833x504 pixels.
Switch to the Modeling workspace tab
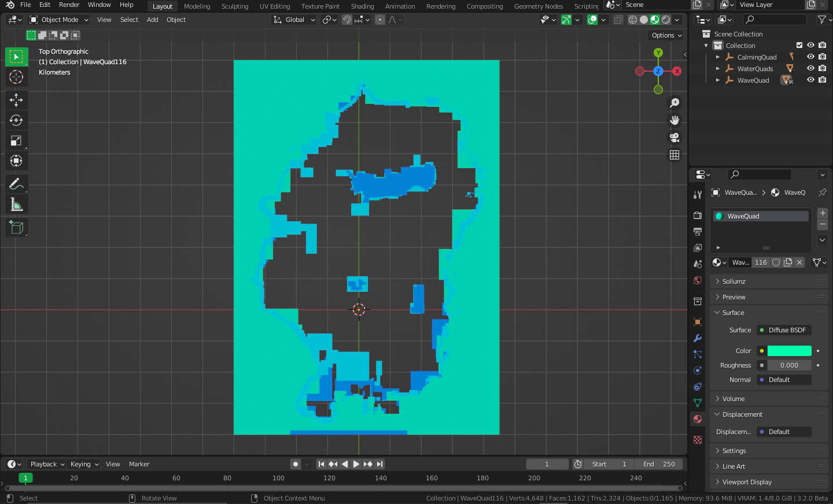click(197, 6)
